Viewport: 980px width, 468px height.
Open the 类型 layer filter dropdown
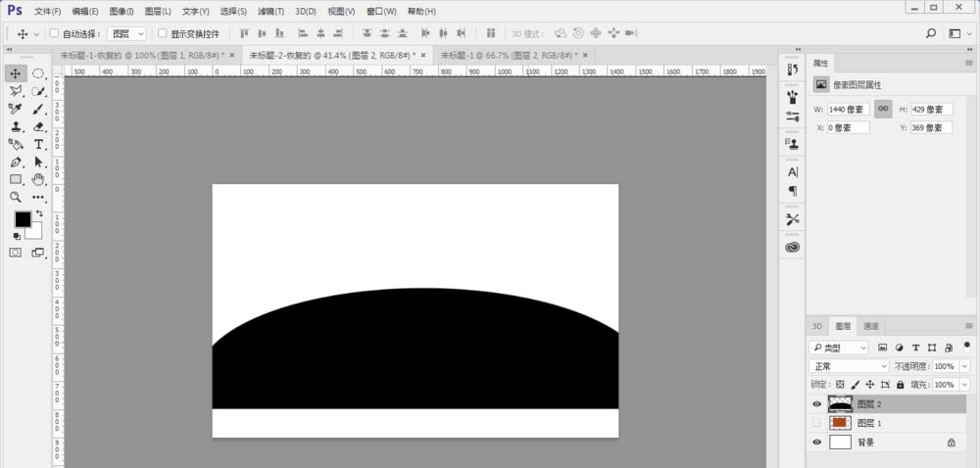(839, 348)
